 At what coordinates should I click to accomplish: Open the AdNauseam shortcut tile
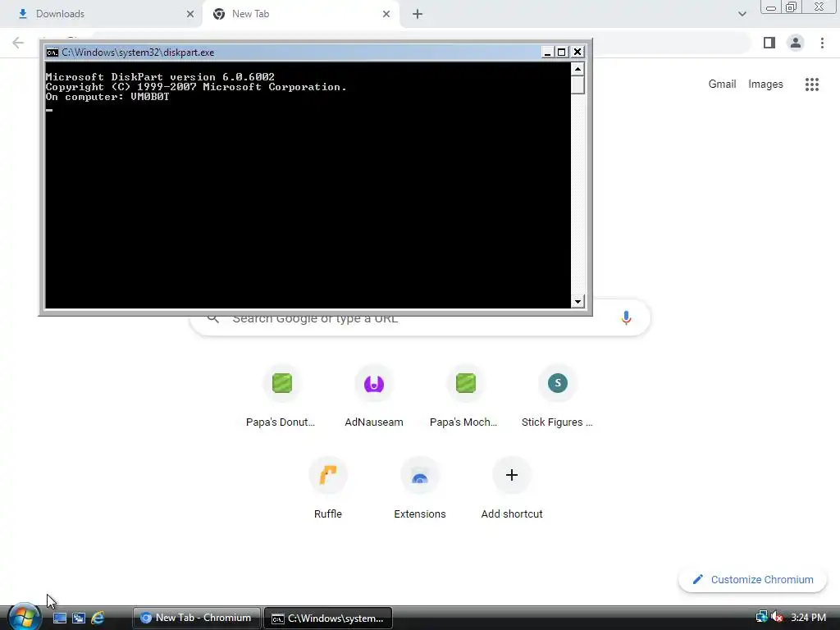pos(374,397)
